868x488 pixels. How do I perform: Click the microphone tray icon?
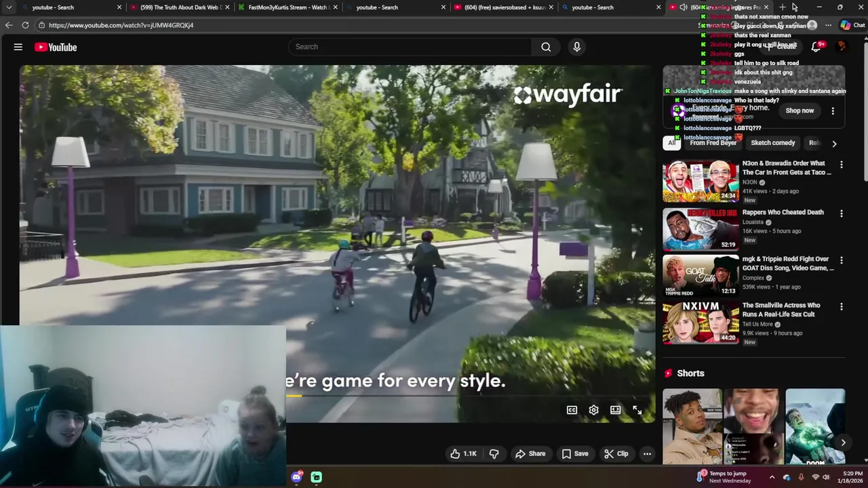pos(801,477)
